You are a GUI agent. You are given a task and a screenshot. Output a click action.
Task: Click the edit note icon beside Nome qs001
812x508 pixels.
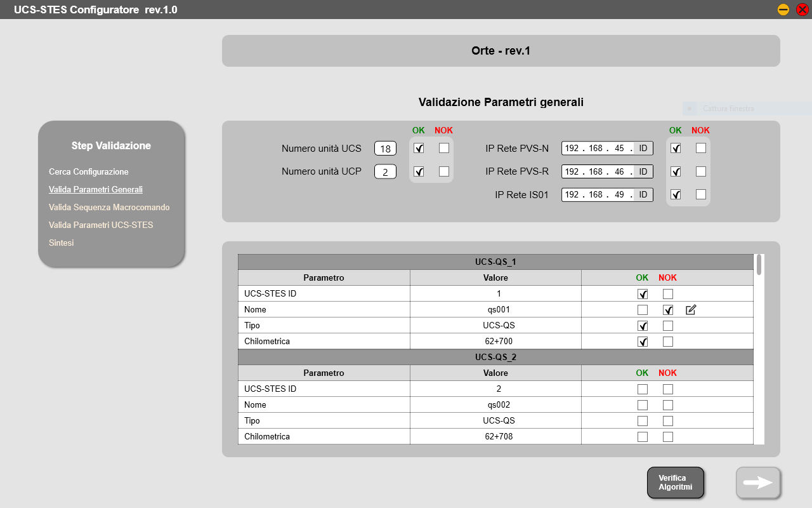pyautogui.click(x=691, y=310)
